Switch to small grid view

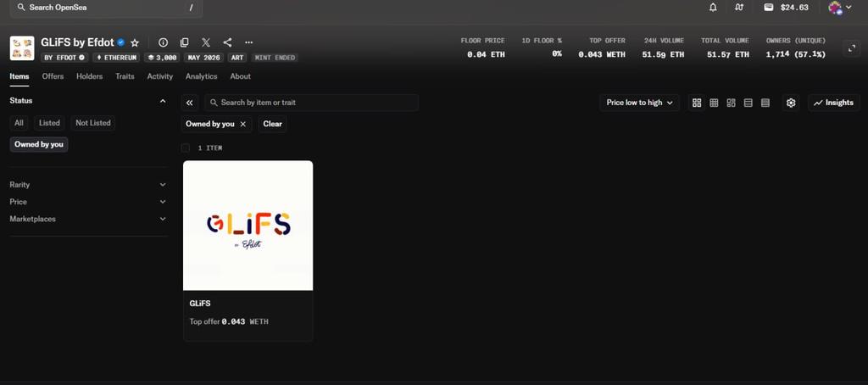pyautogui.click(x=714, y=103)
